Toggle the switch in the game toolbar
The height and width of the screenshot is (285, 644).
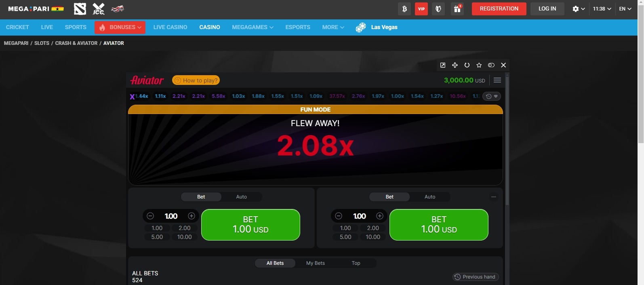click(491, 65)
